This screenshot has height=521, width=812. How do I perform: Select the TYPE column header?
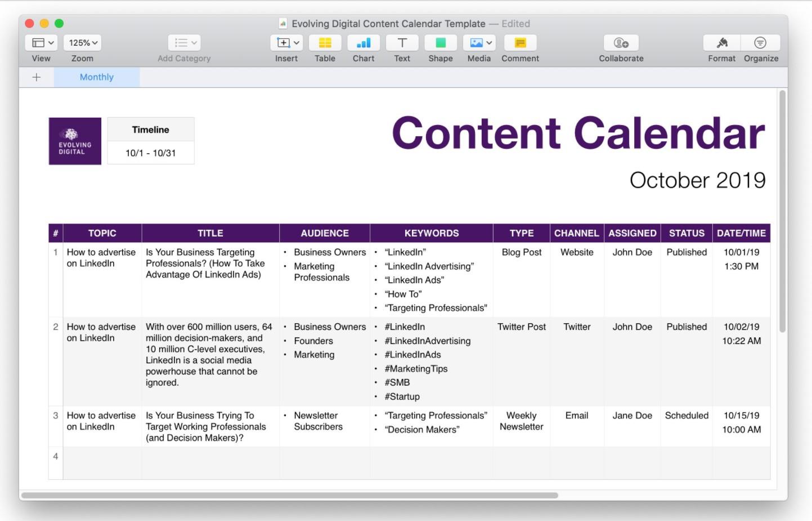pyautogui.click(x=522, y=233)
